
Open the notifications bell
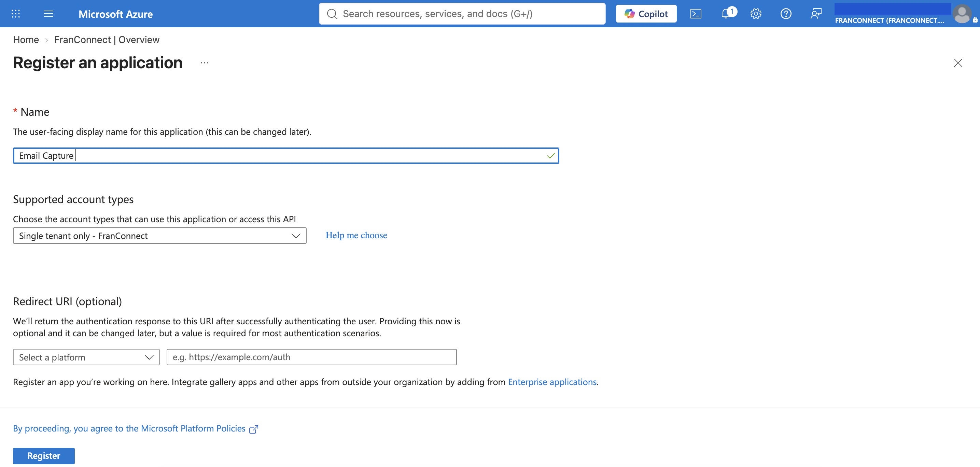coord(726,14)
